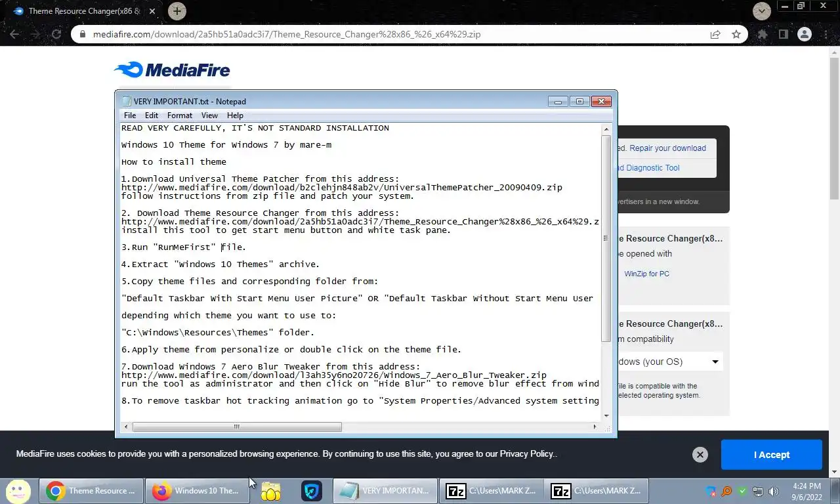
Task: Open Notepad Format menu
Action: [180, 115]
